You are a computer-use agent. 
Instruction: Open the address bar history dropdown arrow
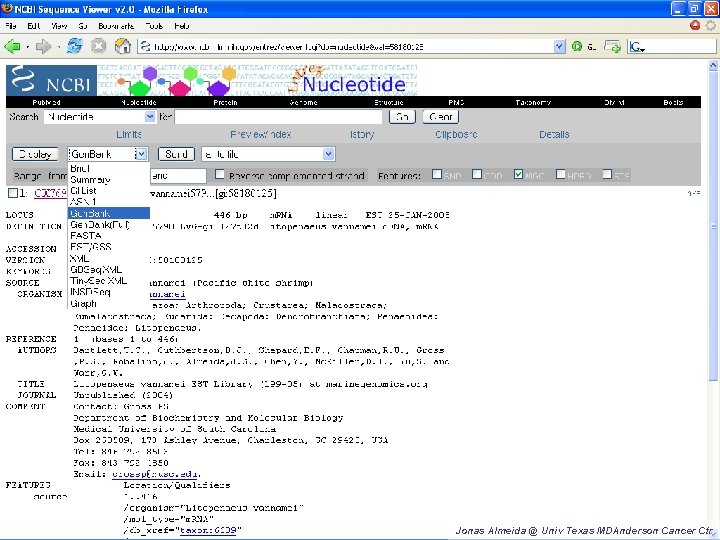pos(559,46)
